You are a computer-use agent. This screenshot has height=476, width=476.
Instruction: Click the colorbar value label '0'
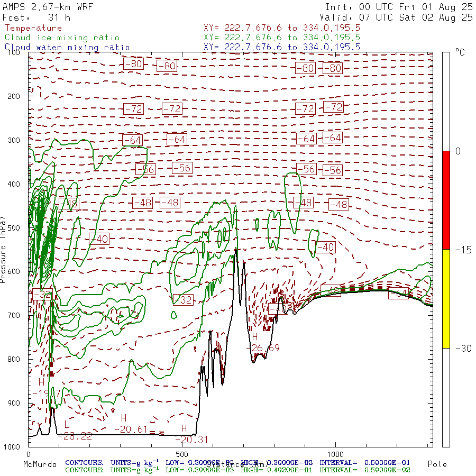coord(458,151)
